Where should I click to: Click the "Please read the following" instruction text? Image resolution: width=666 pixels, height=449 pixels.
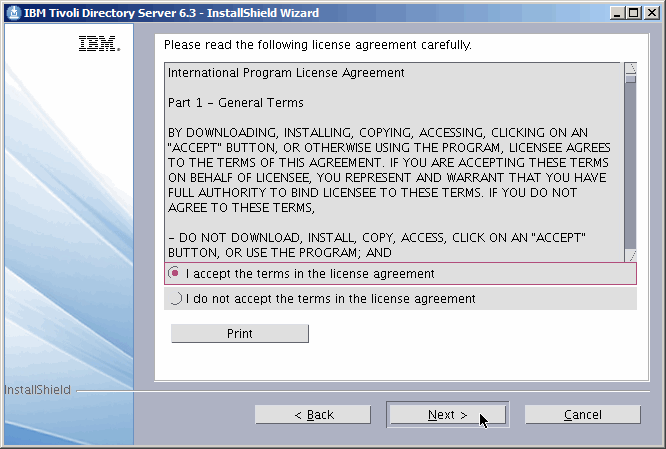coord(317,45)
